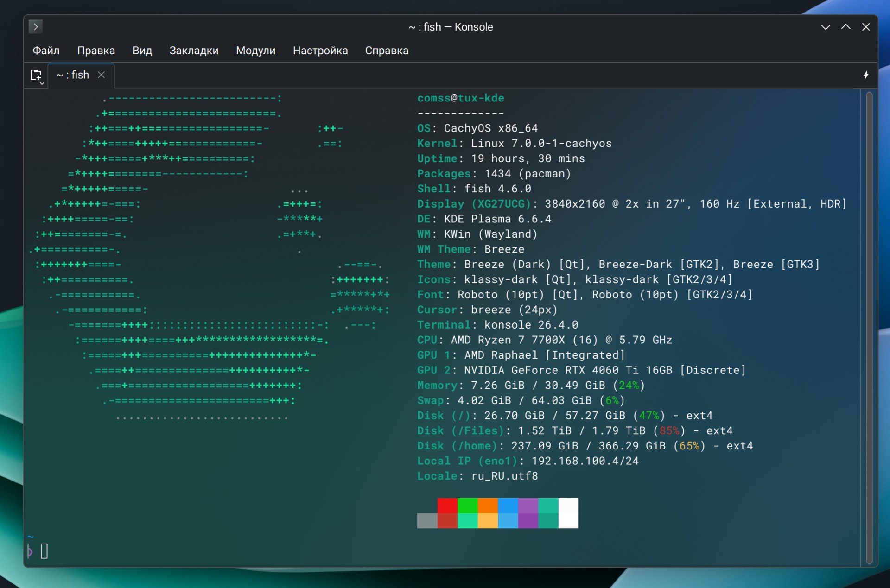Expand the new tab dropdown arrow
890x588 pixels.
click(x=42, y=83)
